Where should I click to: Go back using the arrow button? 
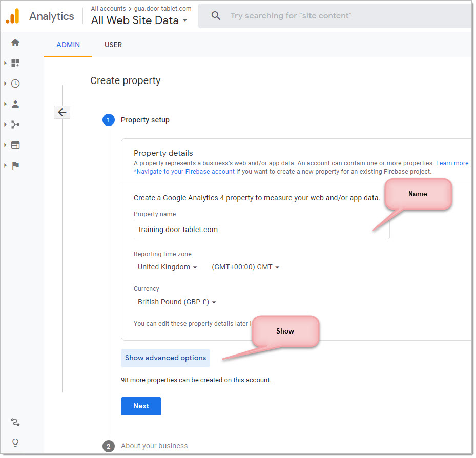tap(62, 113)
